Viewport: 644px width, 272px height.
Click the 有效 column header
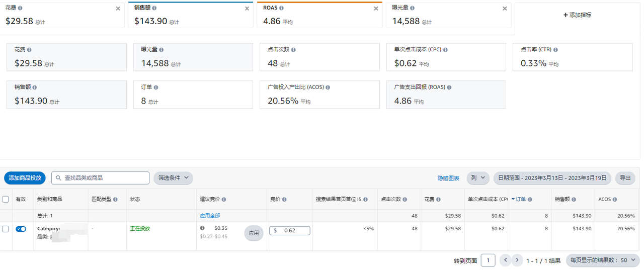click(21, 200)
